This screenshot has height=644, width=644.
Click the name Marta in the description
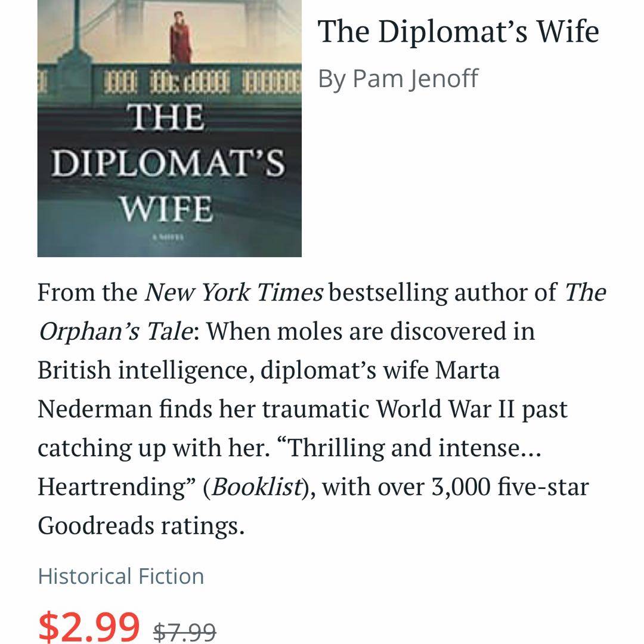pyautogui.click(x=467, y=370)
